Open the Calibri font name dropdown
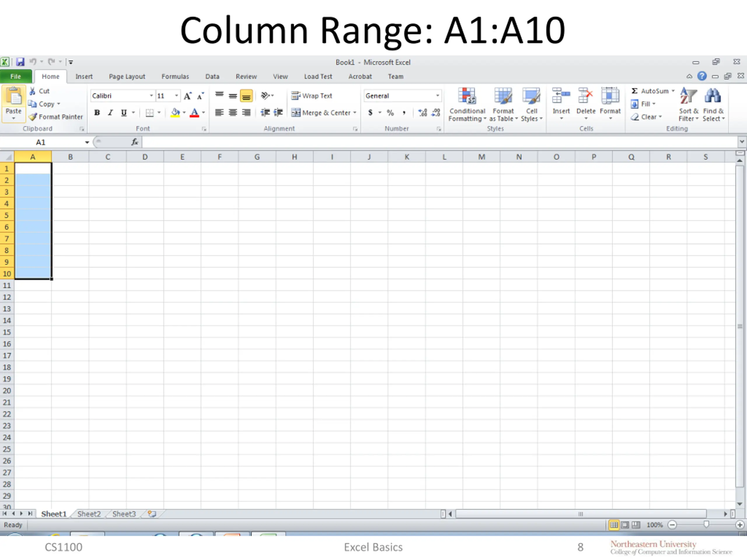Screen dimensions: 747x560 [151, 96]
